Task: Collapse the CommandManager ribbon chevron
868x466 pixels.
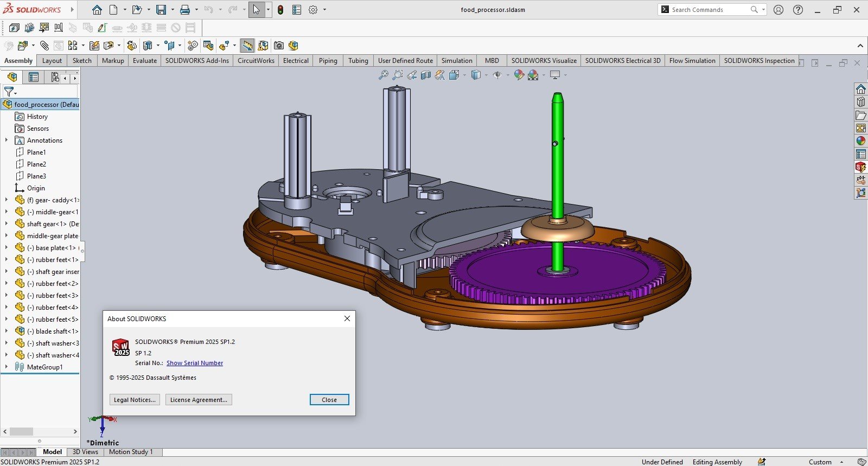Action: pyautogui.click(x=860, y=46)
